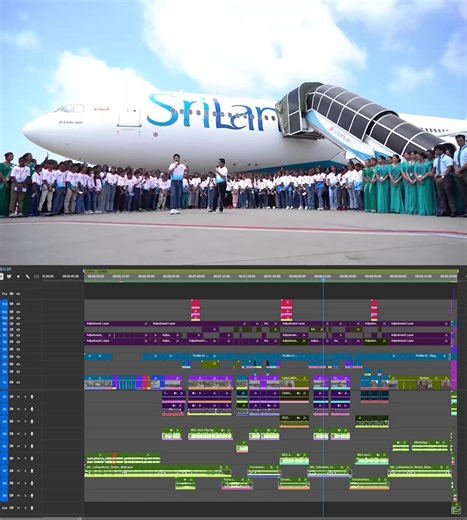Click voice-over record microphone on track A1

click(32, 397)
